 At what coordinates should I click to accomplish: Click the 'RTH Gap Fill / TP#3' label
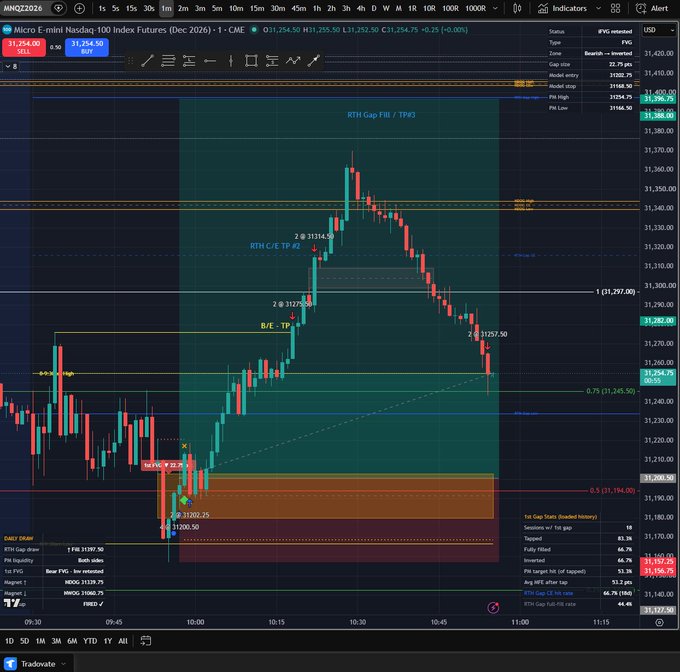[x=381, y=115]
